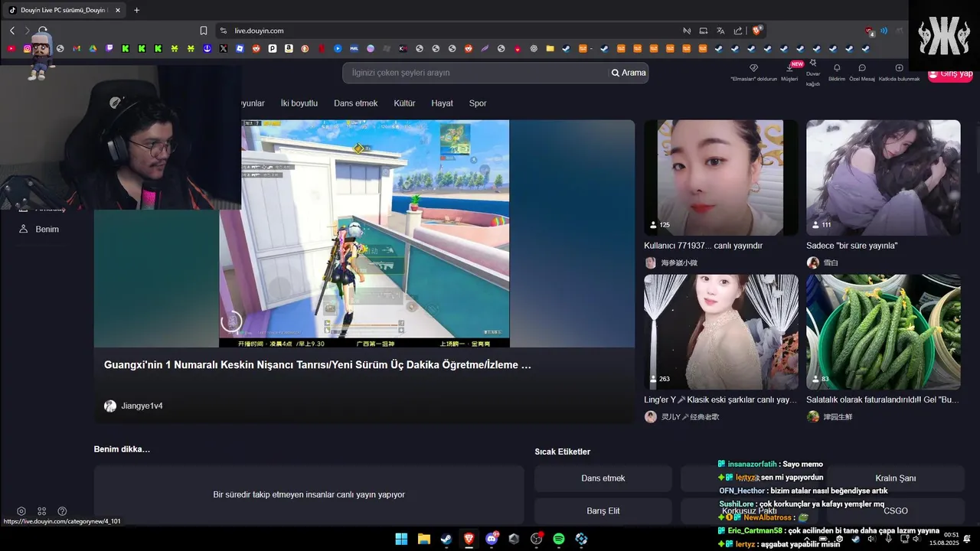
Task: Open the Duvar kağıdı wallpaper icon
Action: click(813, 64)
